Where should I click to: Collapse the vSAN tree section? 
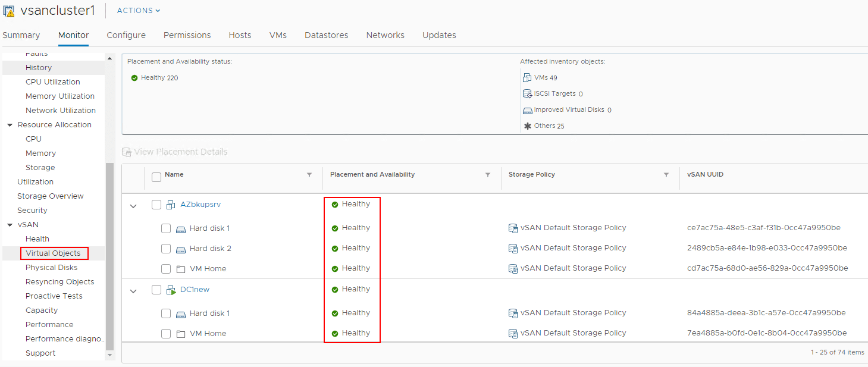tap(10, 225)
